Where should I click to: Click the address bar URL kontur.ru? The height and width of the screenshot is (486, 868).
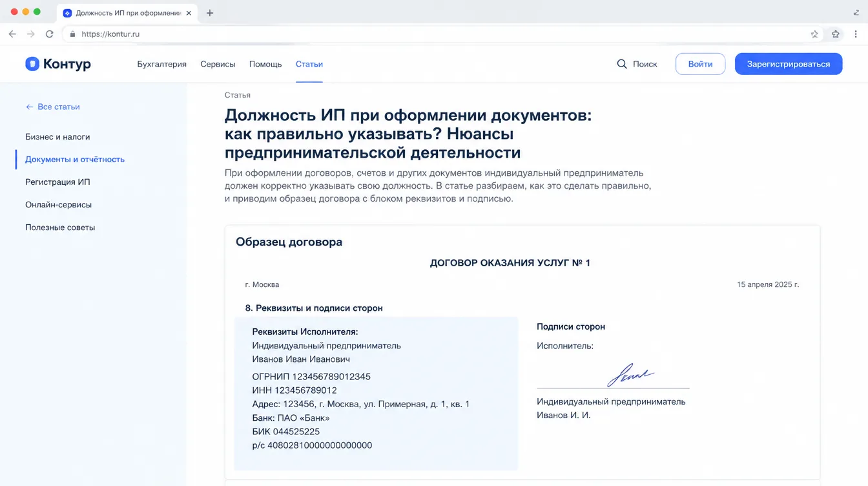[x=110, y=34]
